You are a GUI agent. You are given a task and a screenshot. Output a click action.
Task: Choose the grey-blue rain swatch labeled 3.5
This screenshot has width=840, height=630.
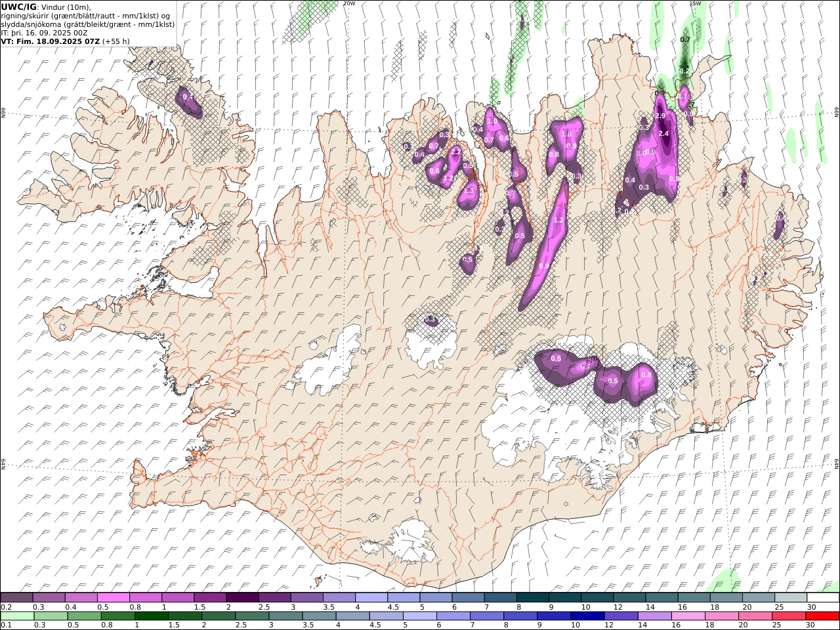319,616
